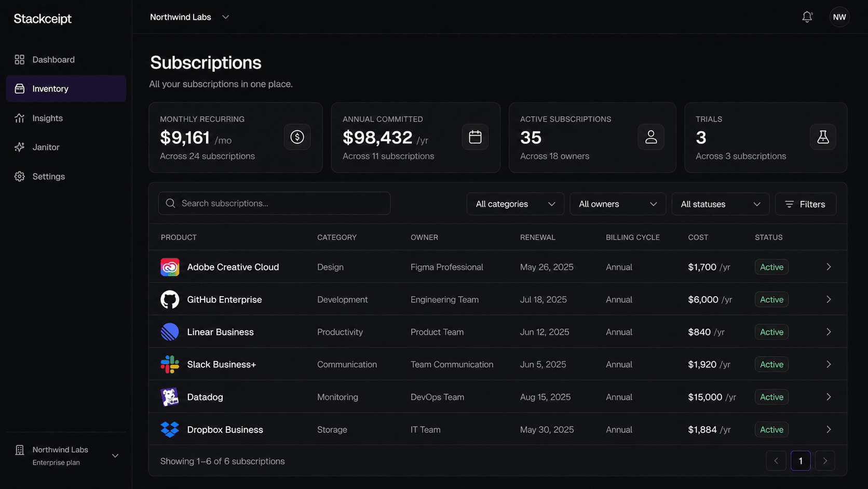Click the GitHub Enterprise product name
868x489 pixels.
pyautogui.click(x=224, y=300)
